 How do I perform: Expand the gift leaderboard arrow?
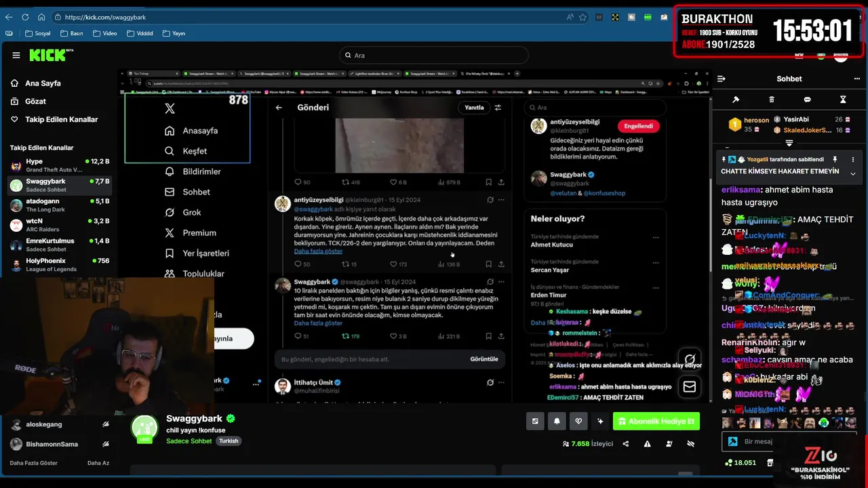pos(789,143)
